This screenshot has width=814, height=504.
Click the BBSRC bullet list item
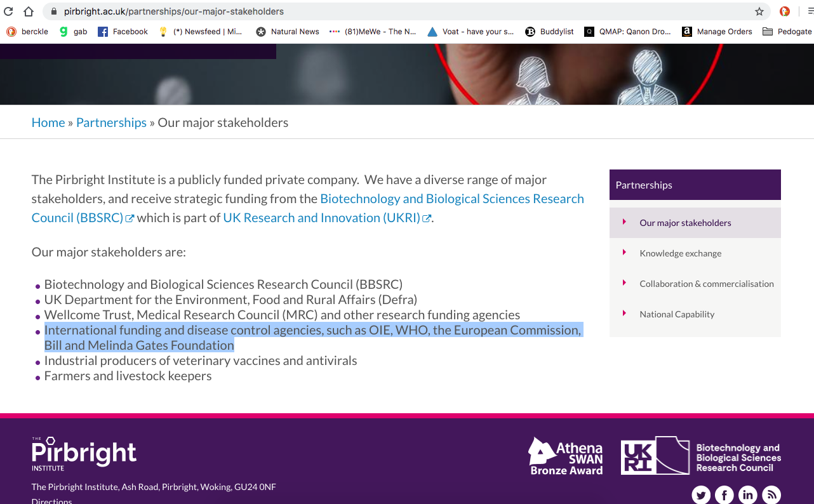(x=224, y=284)
